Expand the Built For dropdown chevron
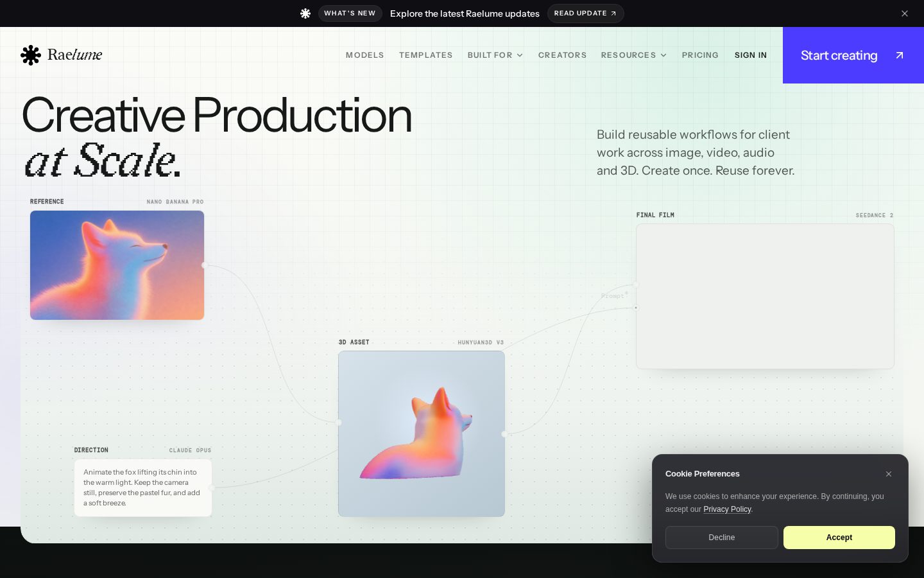The height and width of the screenshot is (578, 924). [x=520, y=55]
